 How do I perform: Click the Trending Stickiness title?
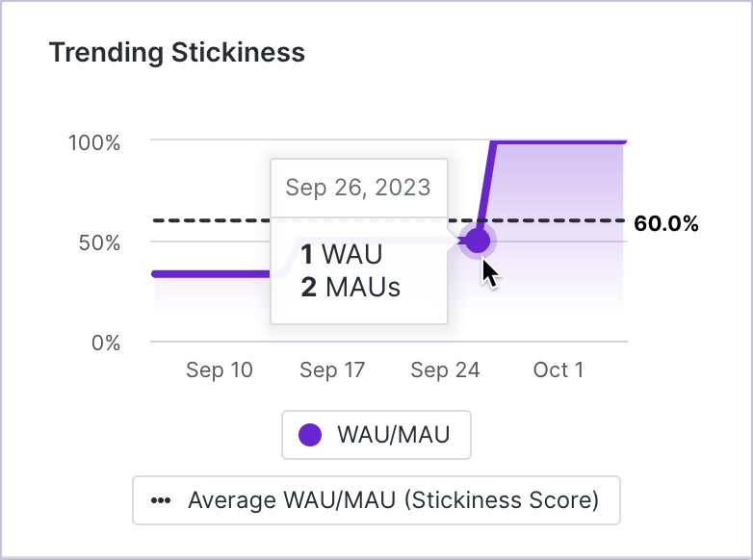click(x=177, y=52)
